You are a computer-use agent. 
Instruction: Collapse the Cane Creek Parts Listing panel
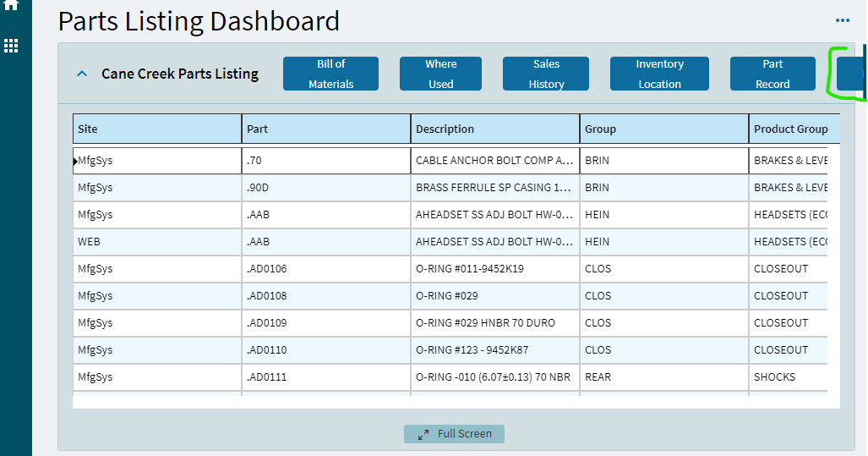coord(82,74)
